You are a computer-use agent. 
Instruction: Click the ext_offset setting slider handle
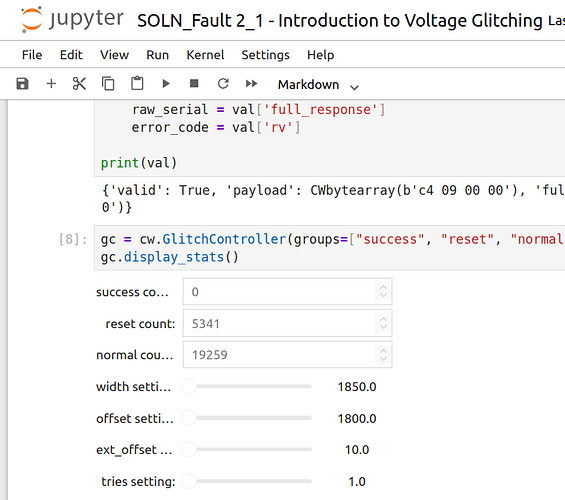click(x=189, y=450)
